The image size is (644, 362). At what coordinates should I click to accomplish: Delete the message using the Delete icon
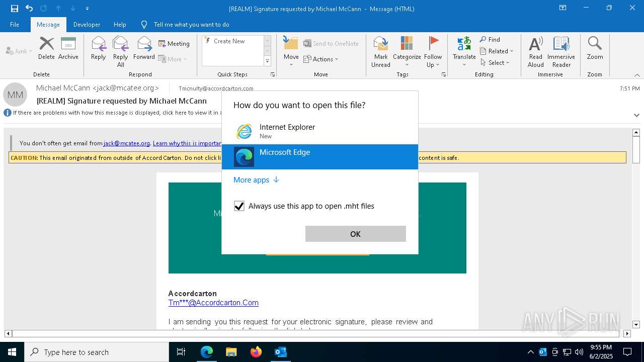pyautogui.click(x=46, y=48)
